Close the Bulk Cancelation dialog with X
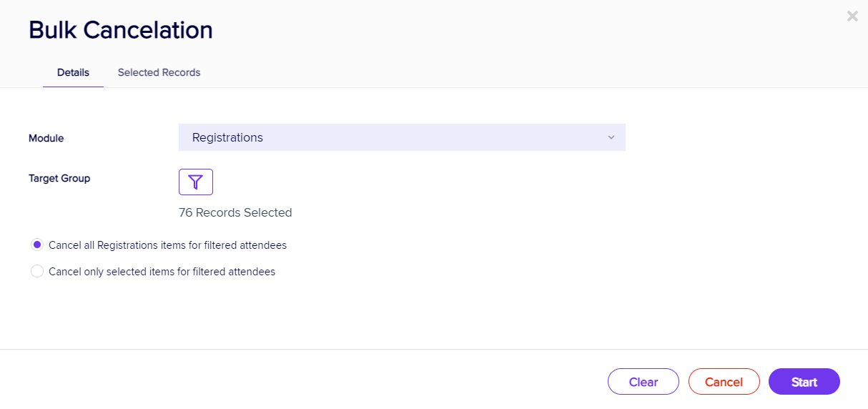This screenshot has height=409, width=868. point(852,16)
